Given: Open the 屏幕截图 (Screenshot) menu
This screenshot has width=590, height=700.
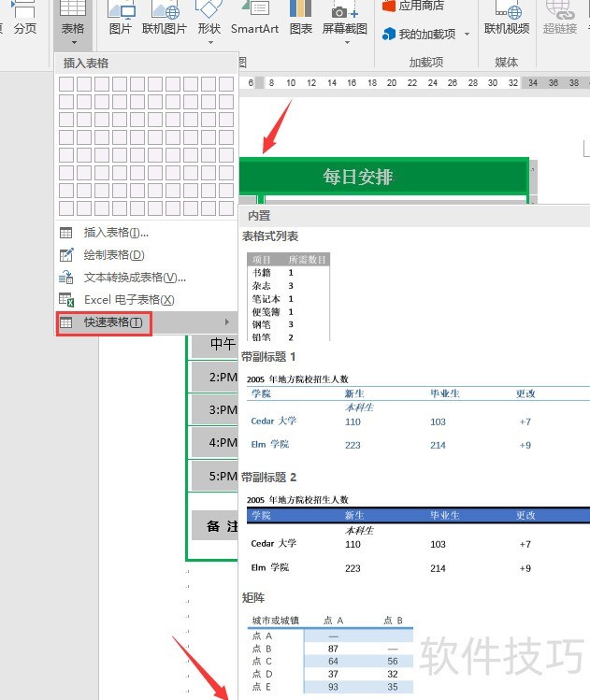Looking at the screenshot, I should tap(345, 21).
